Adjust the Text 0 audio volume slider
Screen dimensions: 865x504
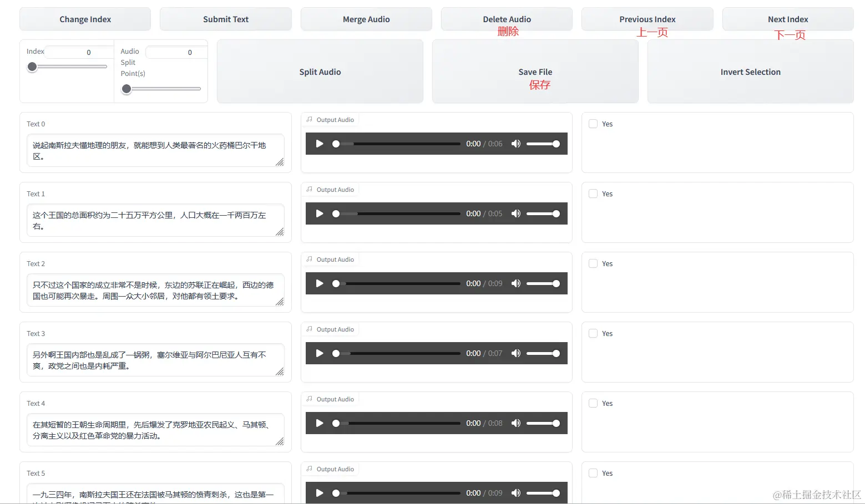(x=543, y=144)
